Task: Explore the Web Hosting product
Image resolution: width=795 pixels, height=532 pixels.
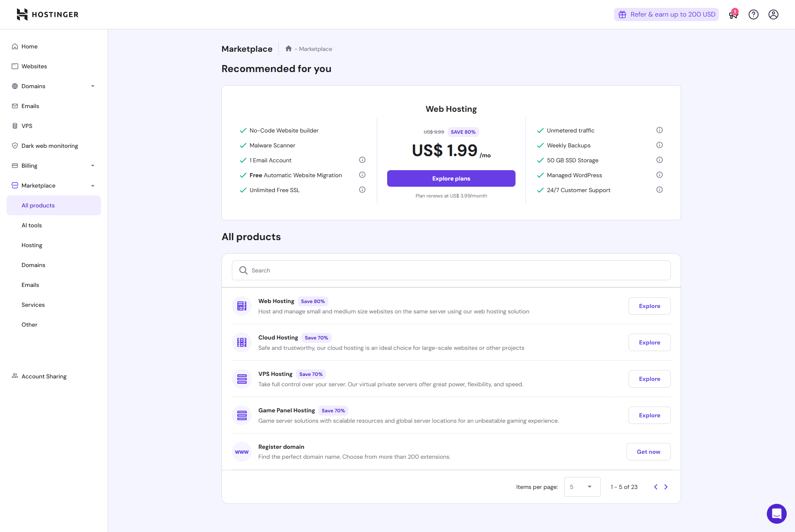Action: [x=649, y=306]
